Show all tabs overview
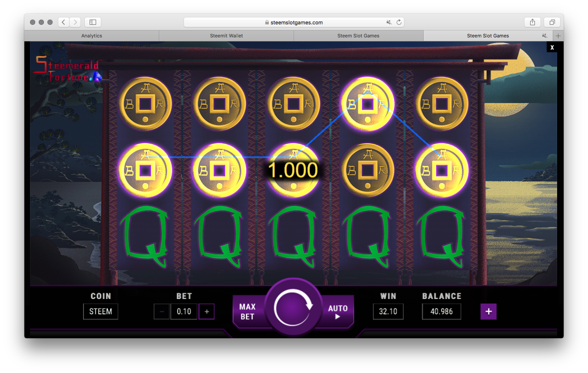Viewport: 588px width, 373px height. pyautogui.click(x=552, y=22)
